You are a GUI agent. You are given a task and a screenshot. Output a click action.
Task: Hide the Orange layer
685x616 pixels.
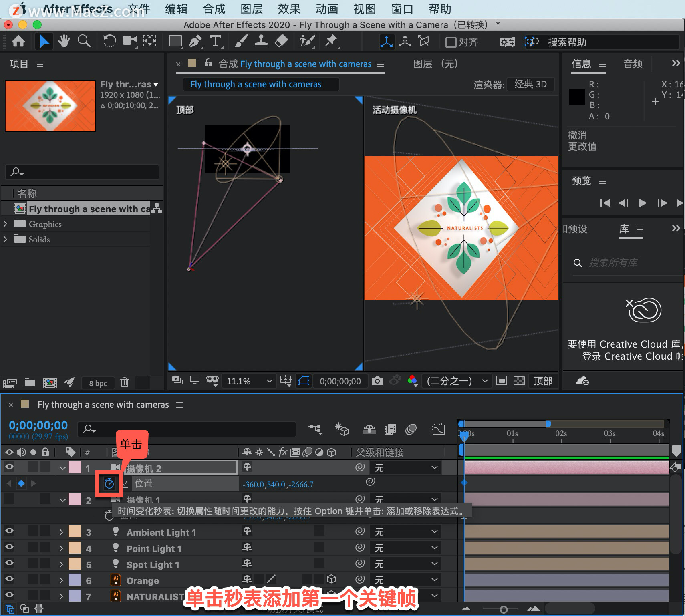[9, 579]
